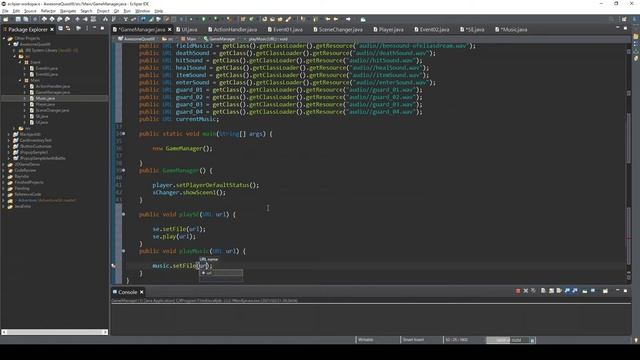Click the error marker beside music.setFile line
The height and width of the screenshot is (360, 640).
pyautogui.click(x=114, y=266)
